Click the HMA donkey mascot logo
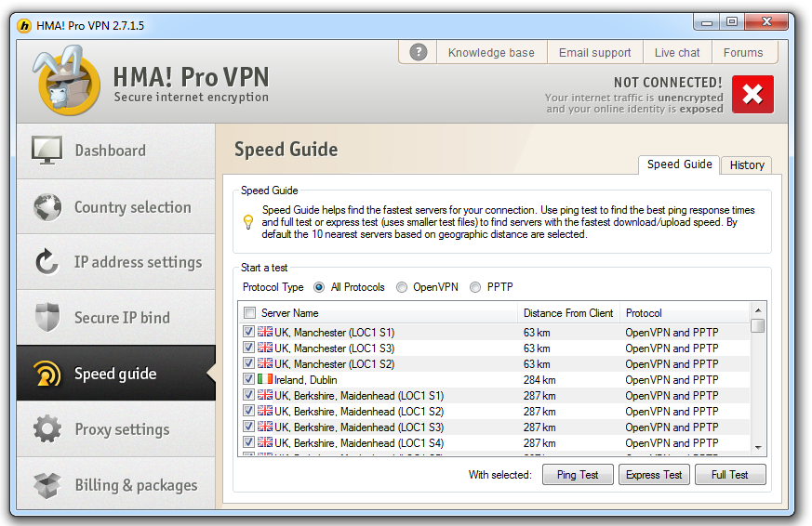The width and height of the screenshot is (812, 526). pos(66,80)
